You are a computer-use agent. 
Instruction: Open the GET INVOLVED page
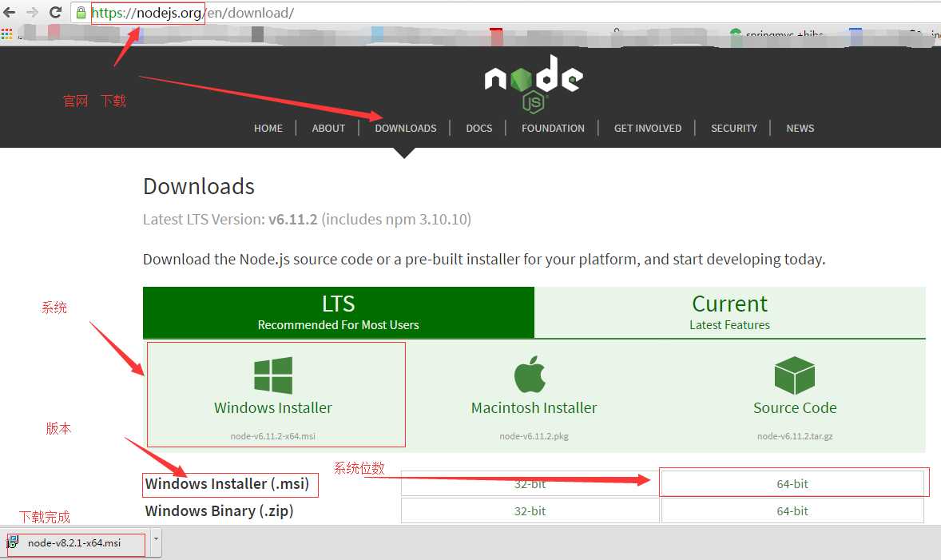(648, 129)
